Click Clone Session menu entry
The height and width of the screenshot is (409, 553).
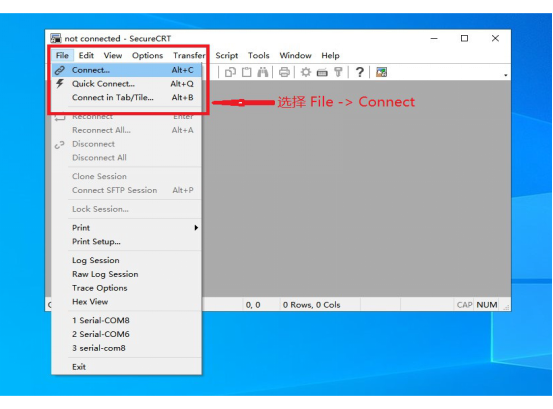click(x=127, y=176)
